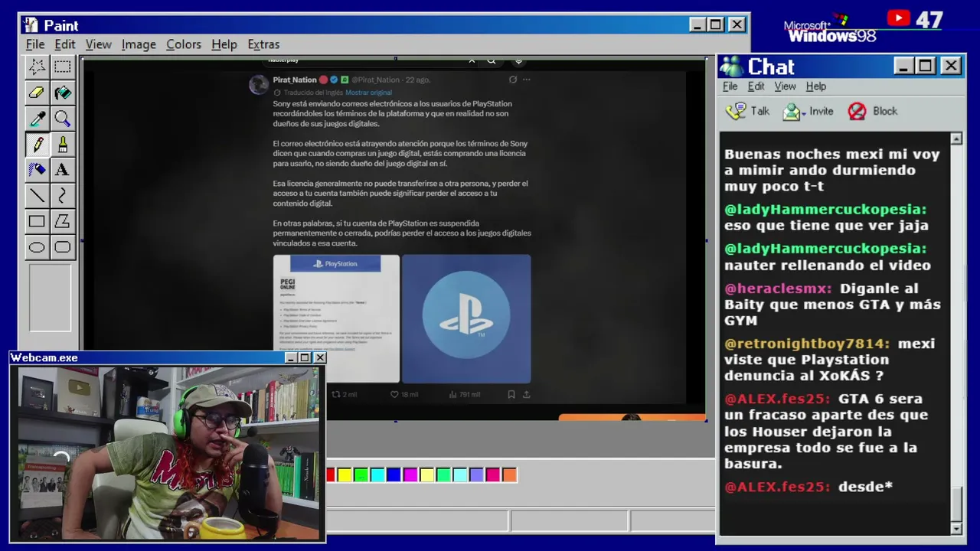Select the Magnifier tool in Paint
The height and width of the screenshot is (551, 980).
[63, 119]
